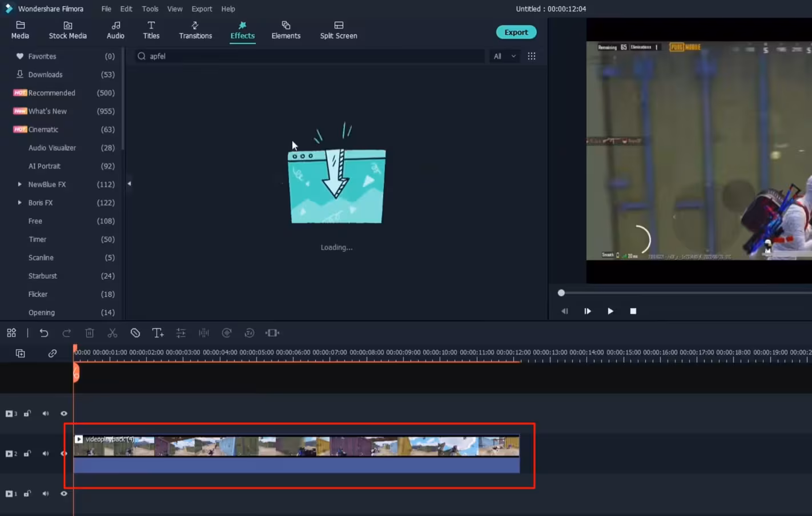
Task: Expand the Boris FX group
Action: coord(19,203)
